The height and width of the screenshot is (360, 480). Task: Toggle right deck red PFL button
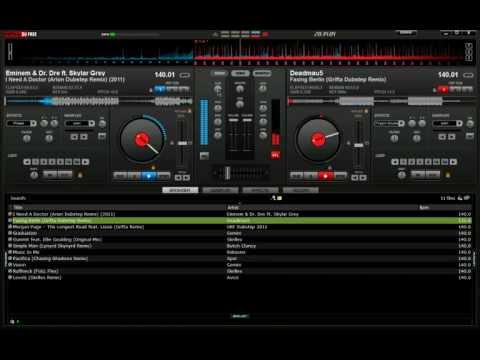point(275,155)
